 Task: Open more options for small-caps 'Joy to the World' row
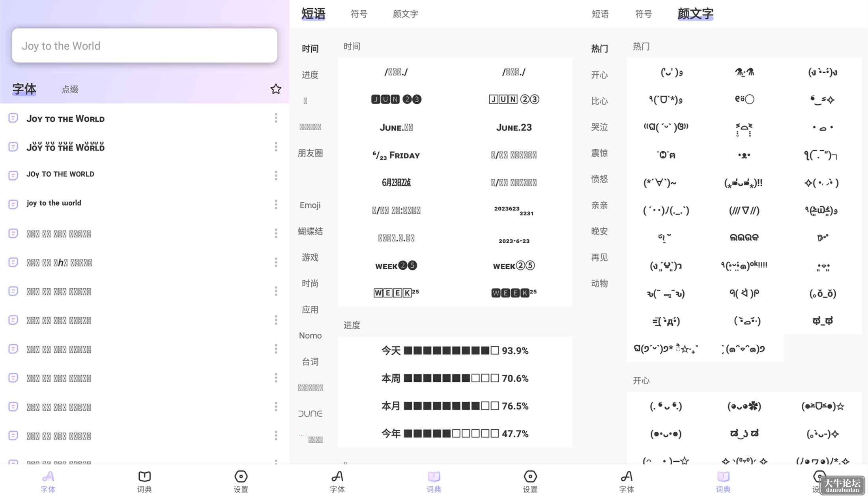pyautogui.click(x=276, y=118)
